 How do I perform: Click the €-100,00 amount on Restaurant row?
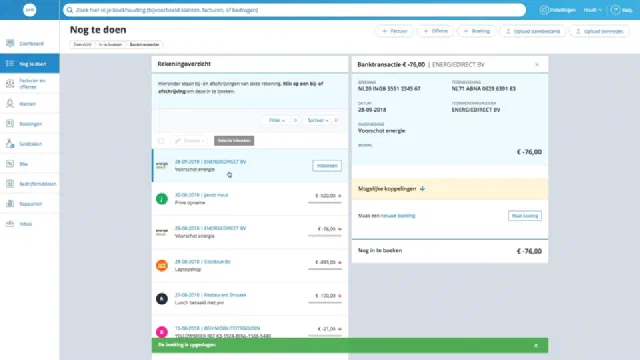pyautogui.click(x=328, y=296)
